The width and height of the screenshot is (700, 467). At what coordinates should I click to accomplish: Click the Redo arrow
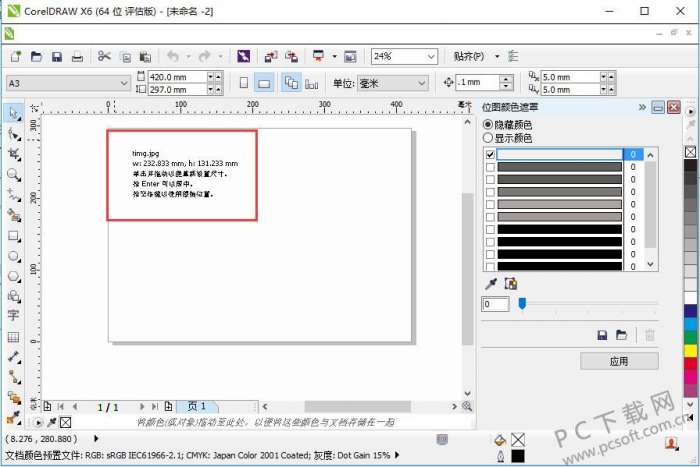(204, 56)
